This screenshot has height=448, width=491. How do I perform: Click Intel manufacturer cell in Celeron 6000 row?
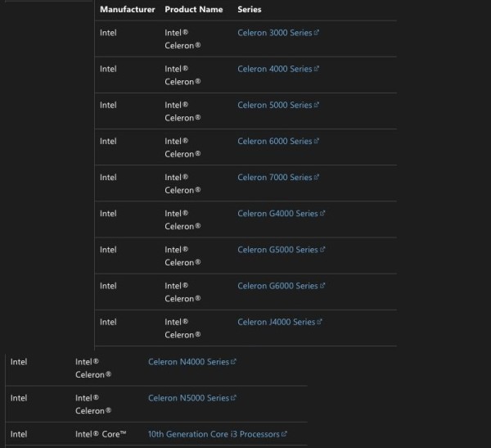tap(108, 142)
